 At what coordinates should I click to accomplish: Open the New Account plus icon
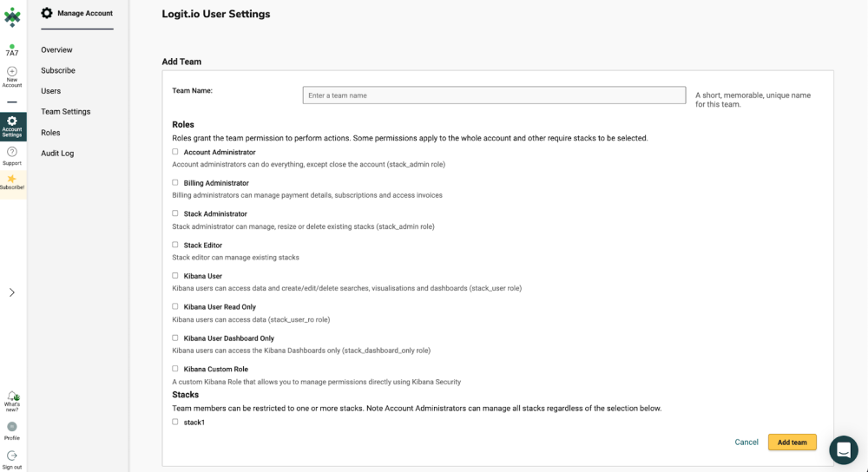(12, 71)
